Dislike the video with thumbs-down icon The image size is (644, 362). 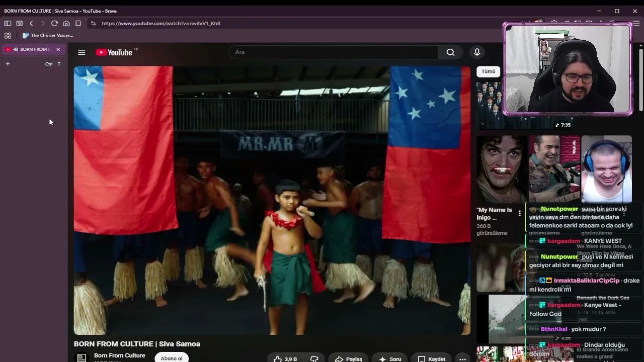click(x=314, y=358)
